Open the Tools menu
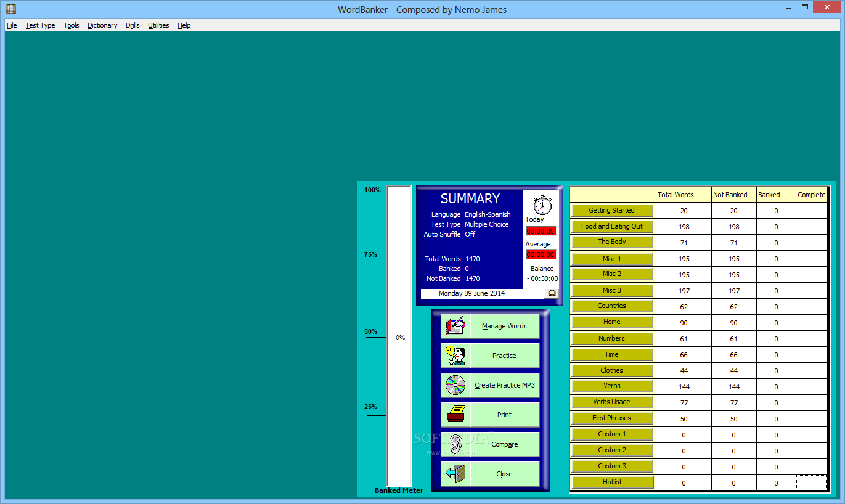This screenshot has width=845, height=504. pyautogui.click(x=71, y=25)
